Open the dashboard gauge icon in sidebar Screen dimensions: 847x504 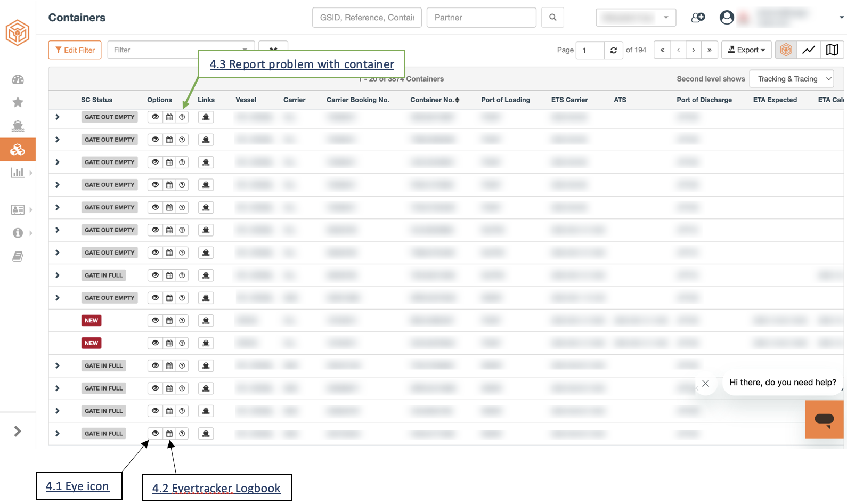[x=18, y=80]
